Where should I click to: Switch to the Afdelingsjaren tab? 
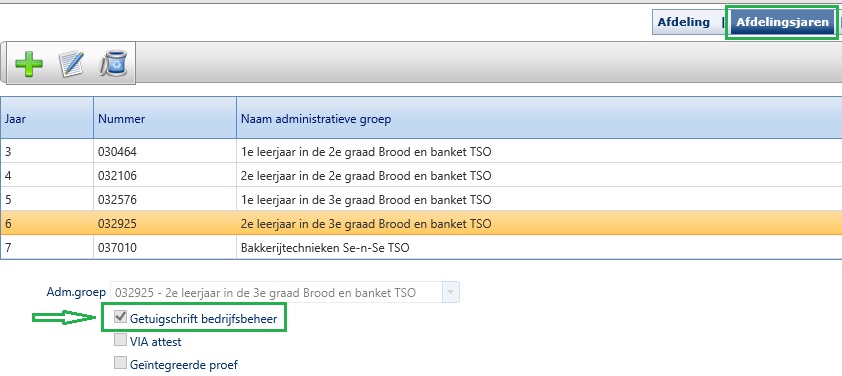point(782,22)
